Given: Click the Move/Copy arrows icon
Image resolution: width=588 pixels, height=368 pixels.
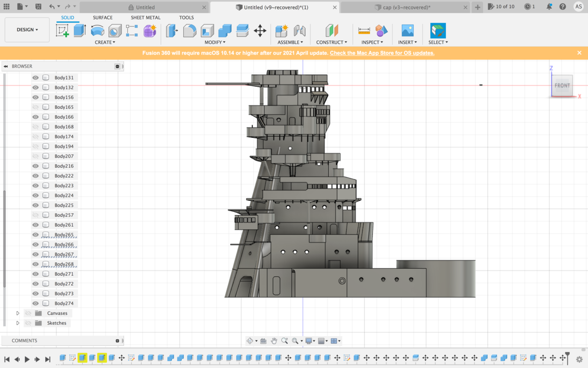Looking at the screenshot, I should coord(260,31).
